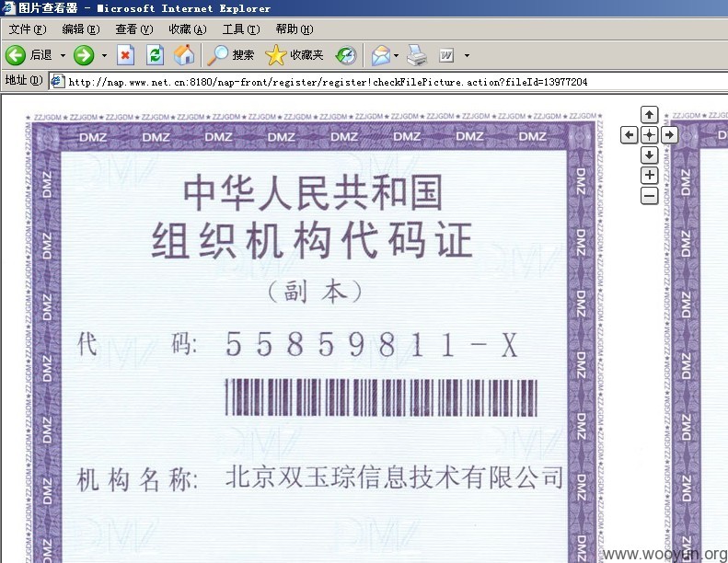Refresh the page

pos(155,56)
